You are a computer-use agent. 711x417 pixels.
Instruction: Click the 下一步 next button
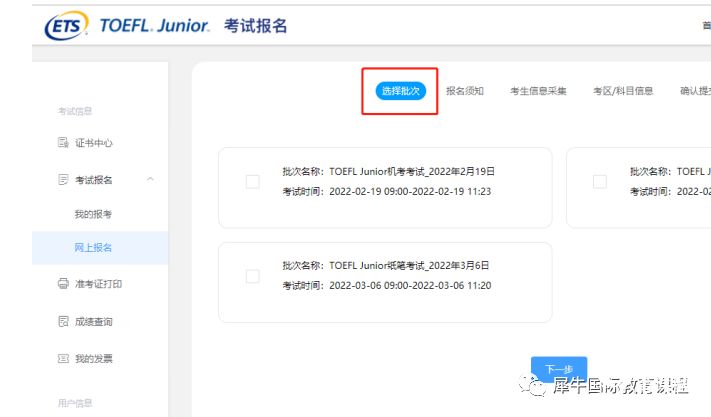click(559, 369)
